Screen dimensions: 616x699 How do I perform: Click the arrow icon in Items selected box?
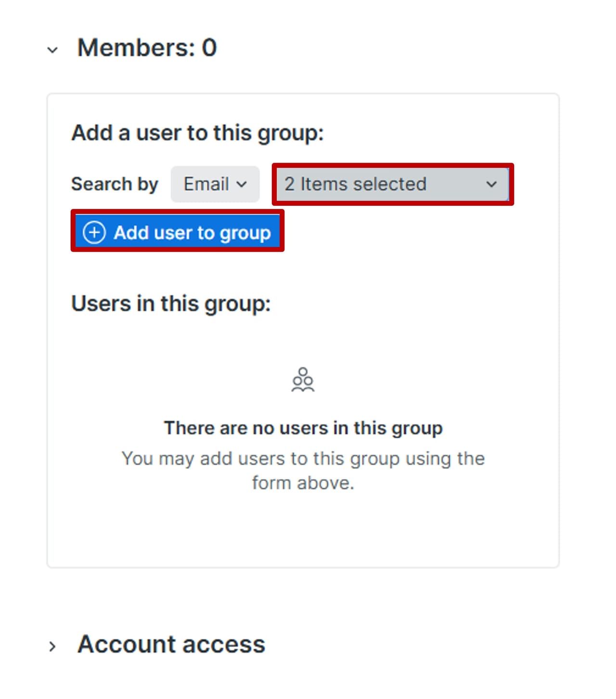491,184
